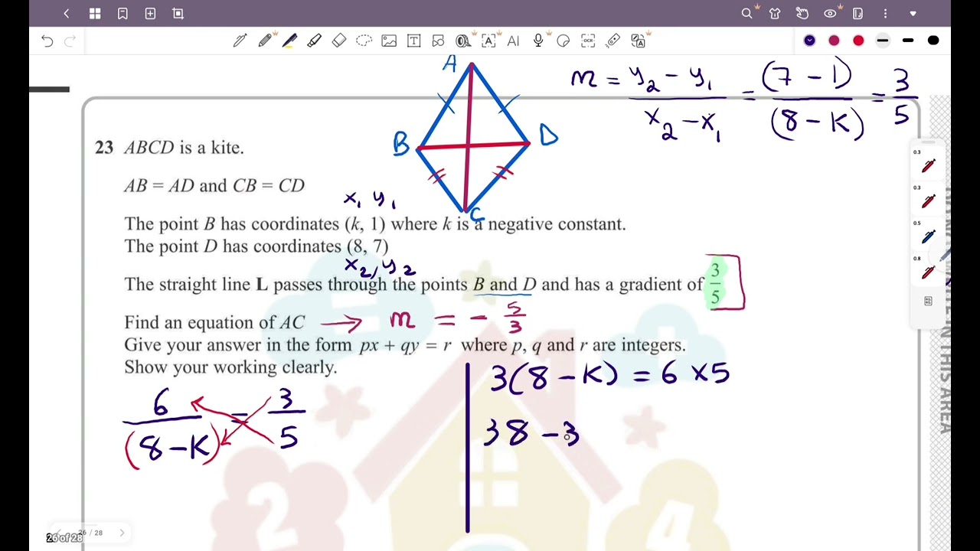This screenshot has height=551, width=980.
Task: Open the more options menu
Action: (x=885, y=13)
